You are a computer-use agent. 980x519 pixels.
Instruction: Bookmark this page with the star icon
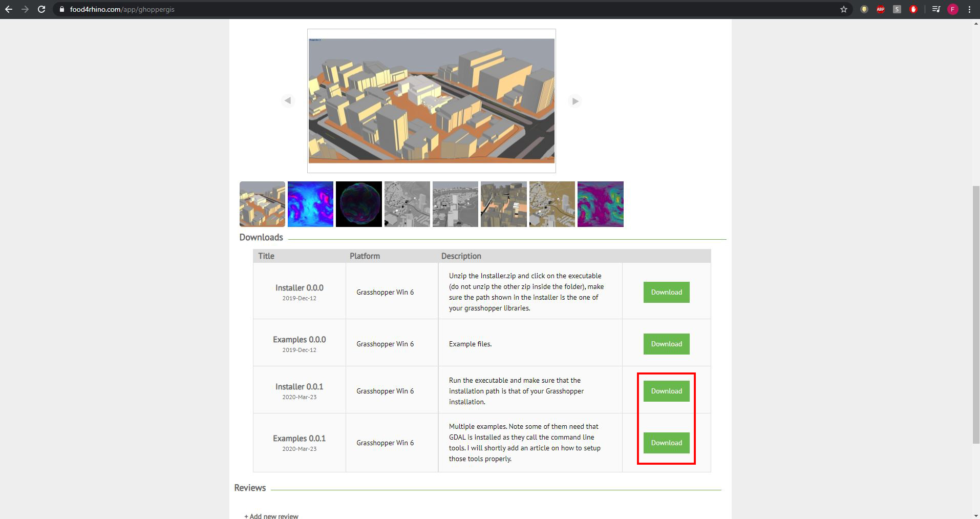(844, 9)
